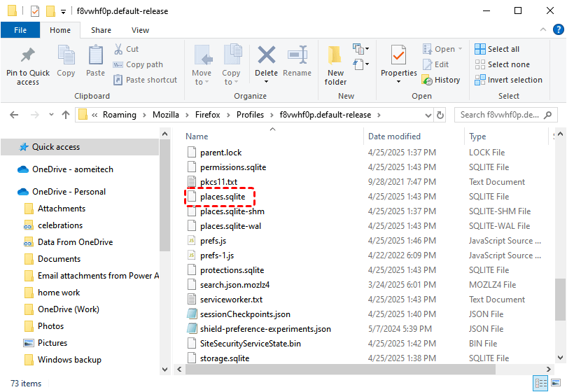This screenshot has height=392, width=567.
Task: Collapse the ribbon using the chevron
Action: tap(543, 30)
